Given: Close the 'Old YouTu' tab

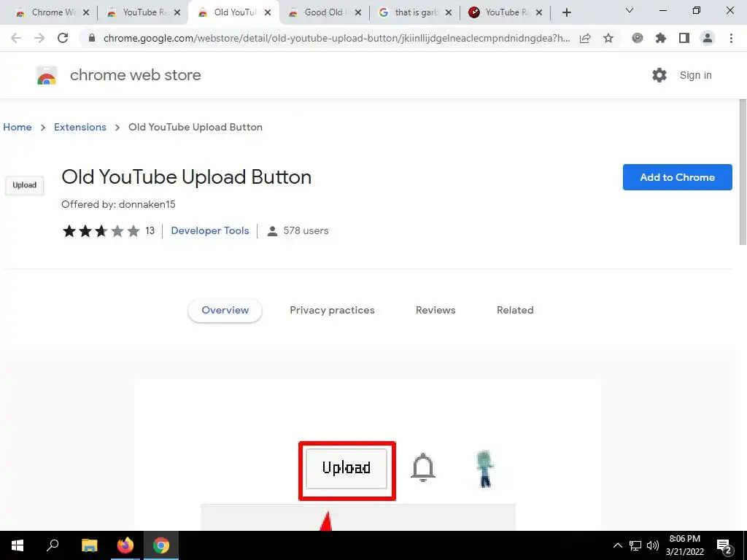Looking at the screenshot, I should tap(268, 13).
